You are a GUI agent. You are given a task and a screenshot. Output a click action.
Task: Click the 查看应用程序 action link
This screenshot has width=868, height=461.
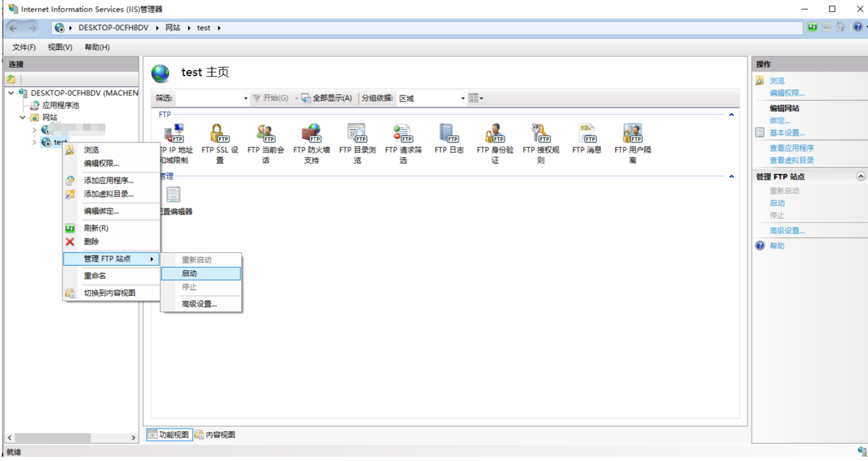point(792,148)
